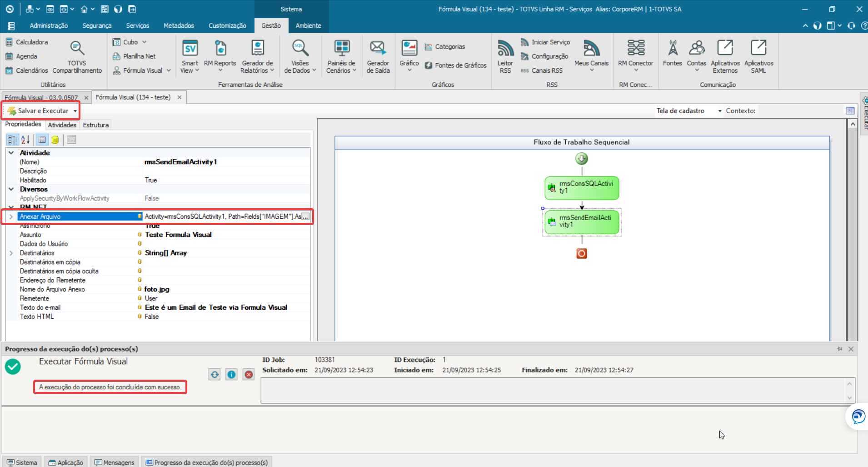Open Aplicativos Externos
868x467 pixels.
pos(725,56)
